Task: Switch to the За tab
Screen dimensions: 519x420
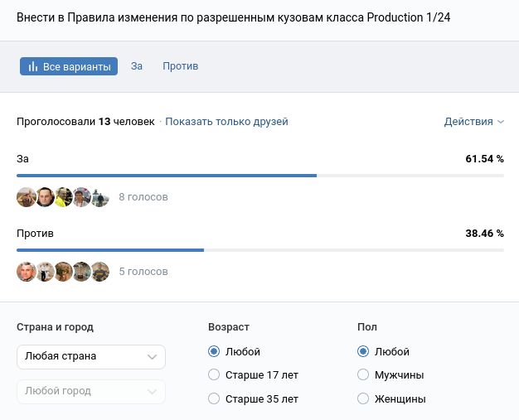Action: [x=137, y=66]
